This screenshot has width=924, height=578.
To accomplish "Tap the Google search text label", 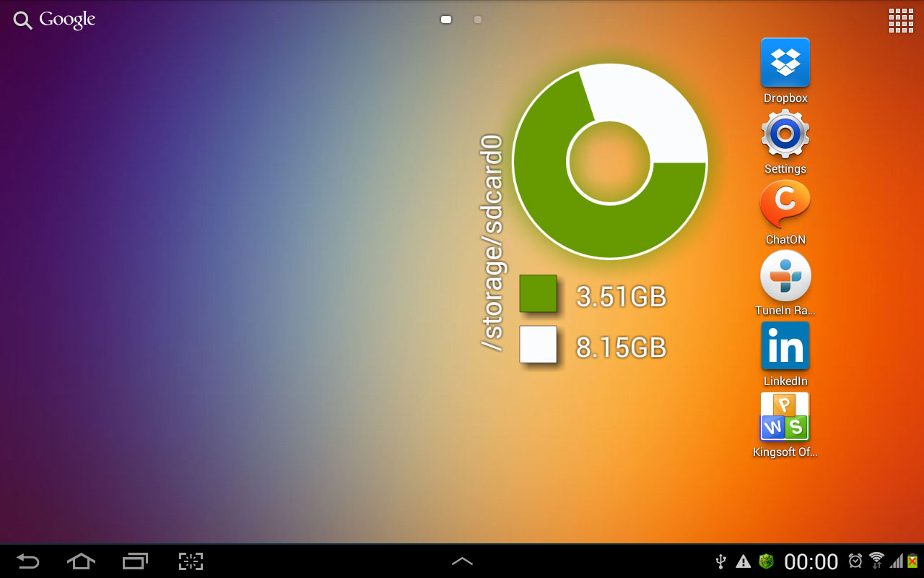I will tap(67, 20).
